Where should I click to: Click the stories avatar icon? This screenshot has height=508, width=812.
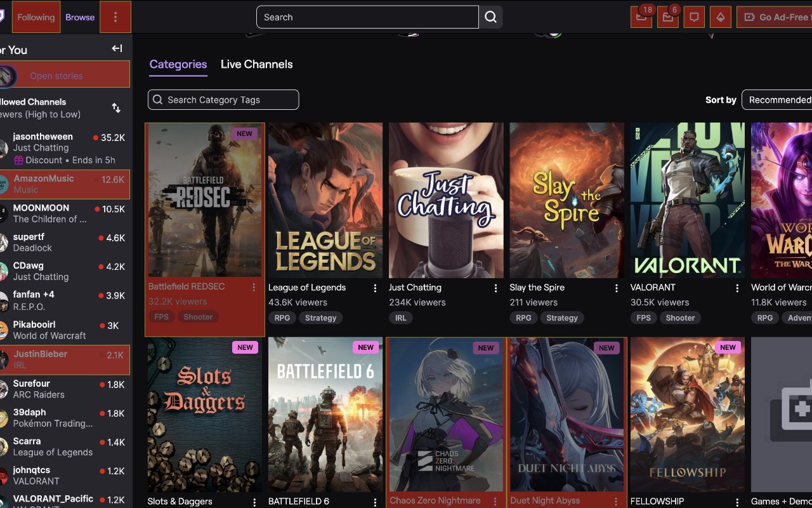pos(8,76)
